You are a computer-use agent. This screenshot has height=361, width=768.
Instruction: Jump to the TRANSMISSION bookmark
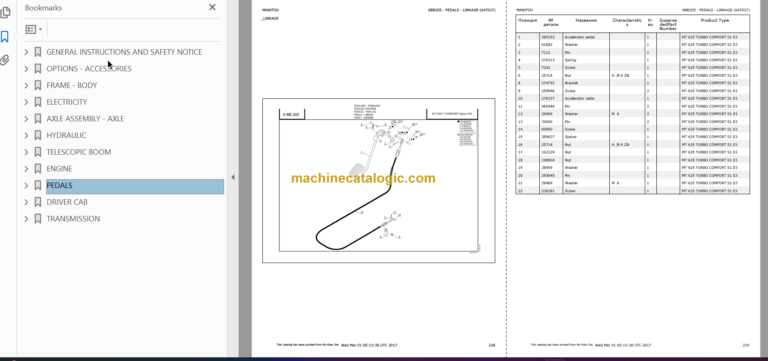coord(73,219)
